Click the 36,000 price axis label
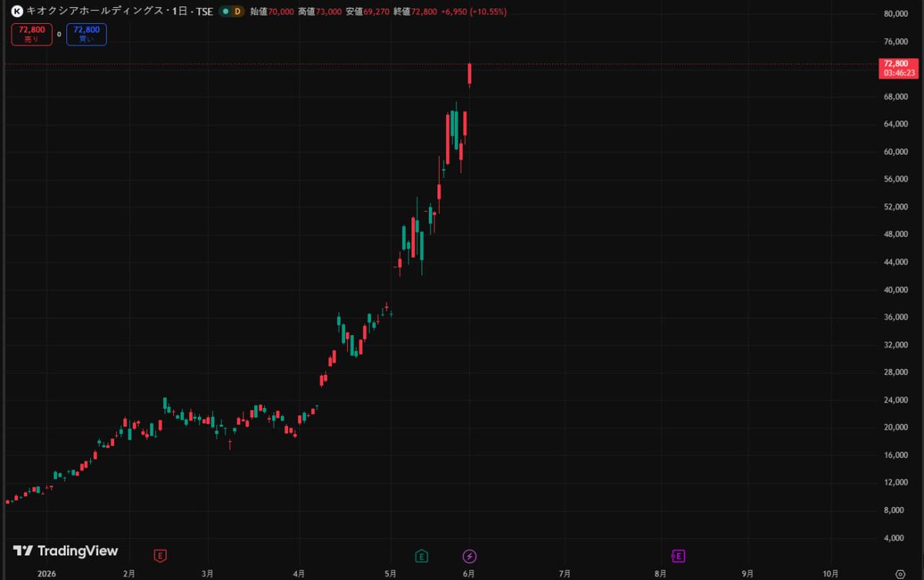The height and width of the screenshot is (580, 924). [x=898, y=317]
